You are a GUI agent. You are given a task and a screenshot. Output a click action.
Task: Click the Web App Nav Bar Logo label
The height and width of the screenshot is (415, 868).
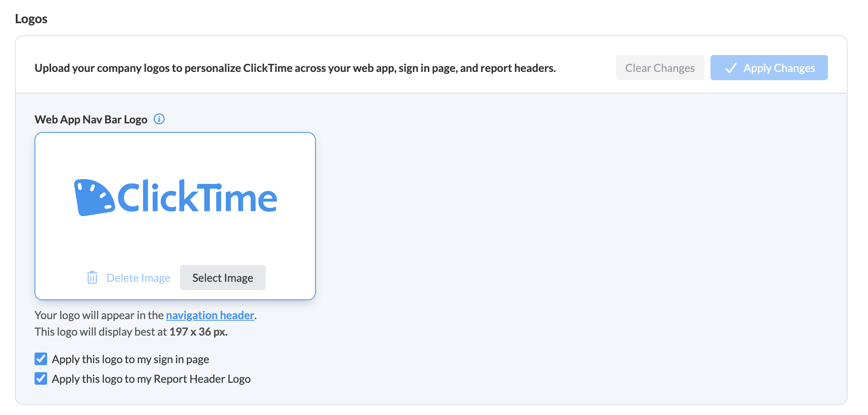coord(91,119)
